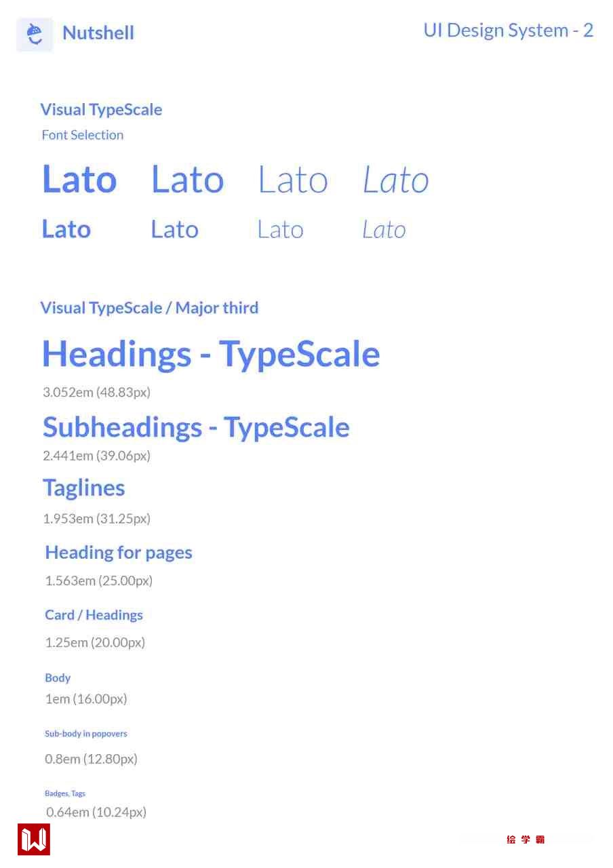
Task: Click the Nutshell brand name text
Action: (98, 33)
